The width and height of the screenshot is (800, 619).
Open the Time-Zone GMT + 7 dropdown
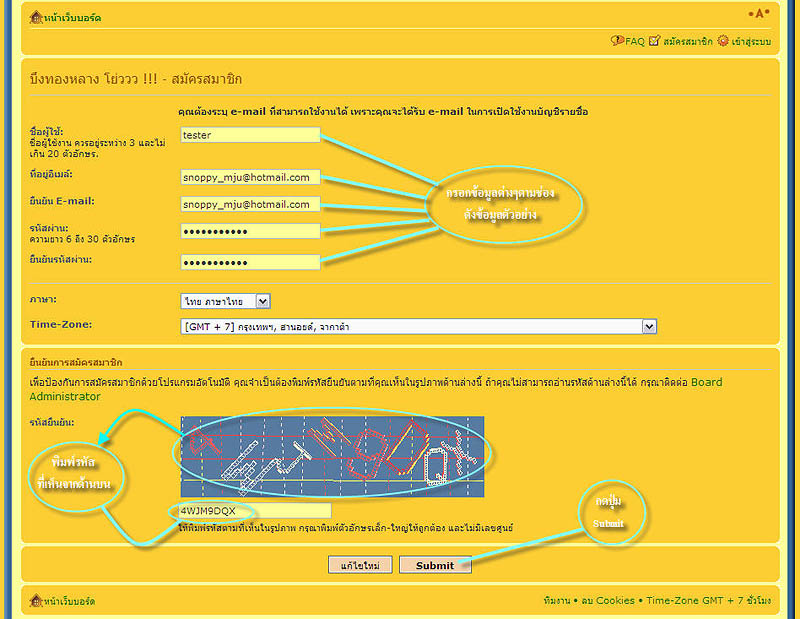click(x=418, y=327)
